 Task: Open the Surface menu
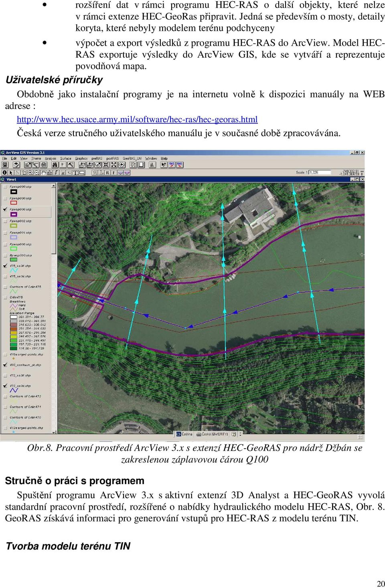[x=66, y=159]
